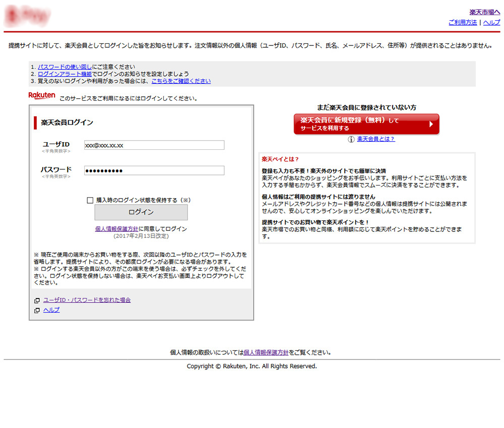Click the popup icon beside ユーザID・パスワードを忘れた場合

37,300
